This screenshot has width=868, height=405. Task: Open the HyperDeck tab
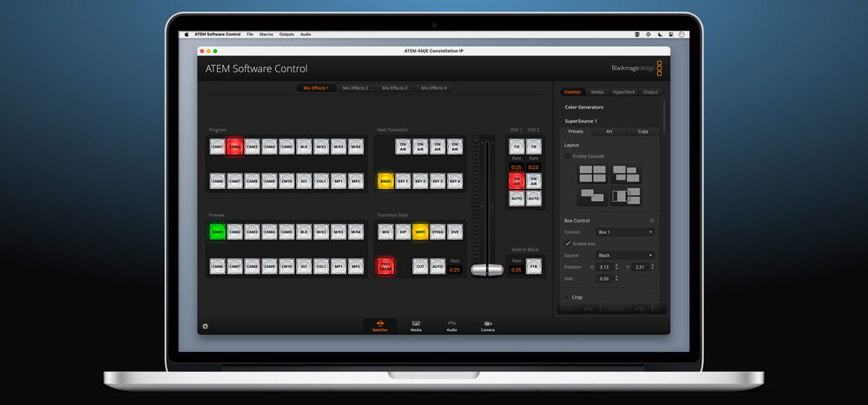[624, 92]
